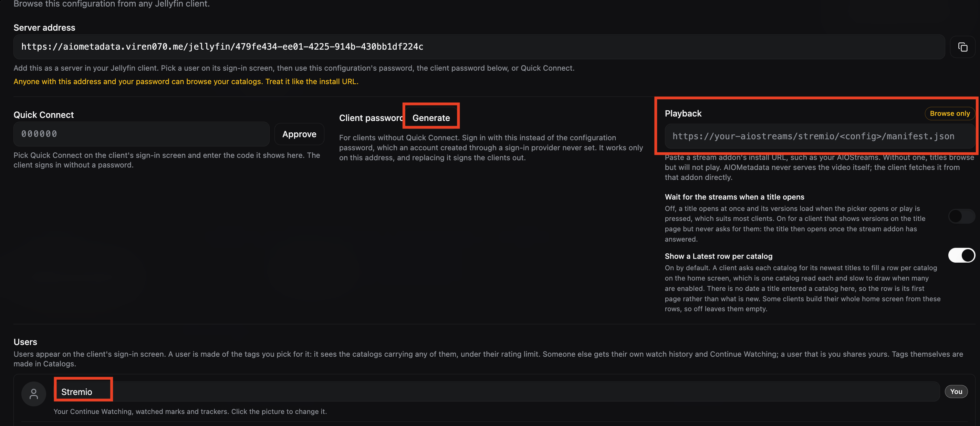Select the server address URL field

coord(479,47)
